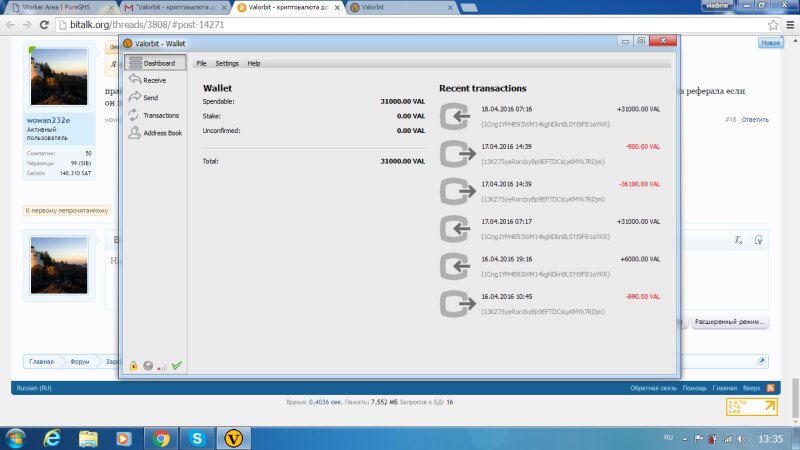The height and width of the screenshot is (450, 800).
Task: Open the Dashboard view in wallet sidebar
Action: (154, 63)
